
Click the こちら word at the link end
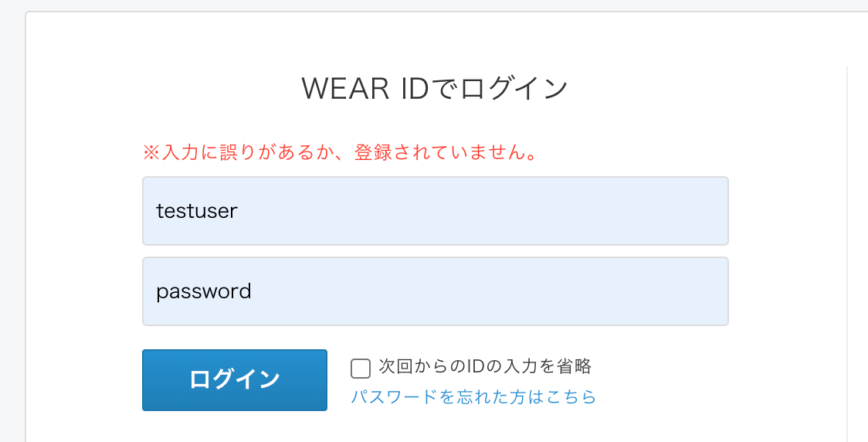click(x=571, y=396)
